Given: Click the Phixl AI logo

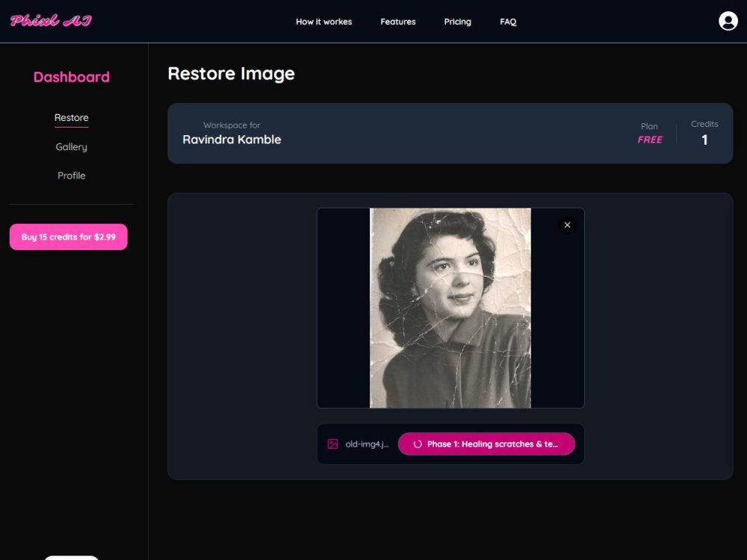Looking at the screenshot, I should coord(51,20).
